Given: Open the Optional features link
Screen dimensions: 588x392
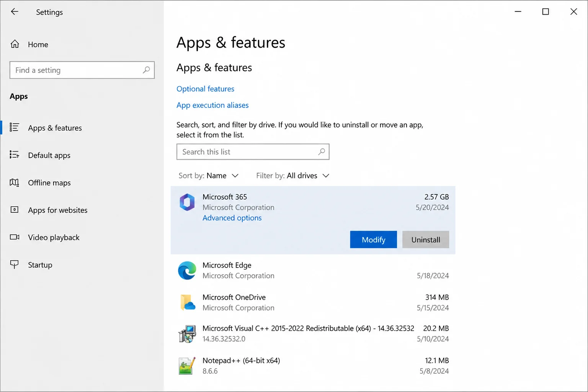Looking at the screenshot, I should (205, 89).
